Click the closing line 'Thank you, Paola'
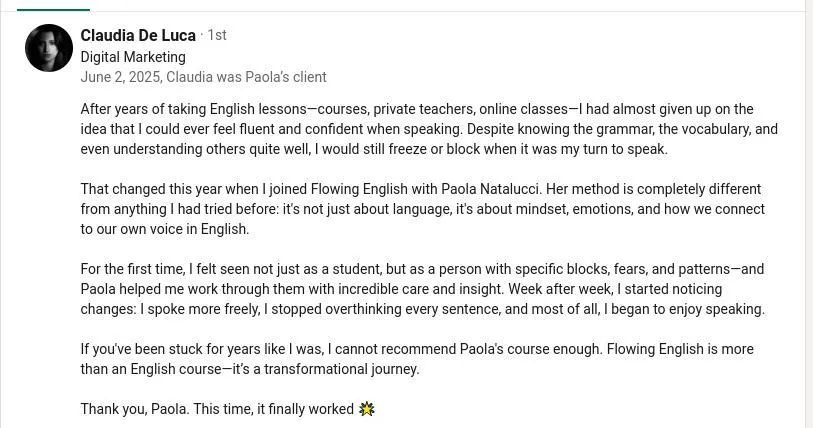Viewport: 813px width, 428px height. [x=134, y=409]
